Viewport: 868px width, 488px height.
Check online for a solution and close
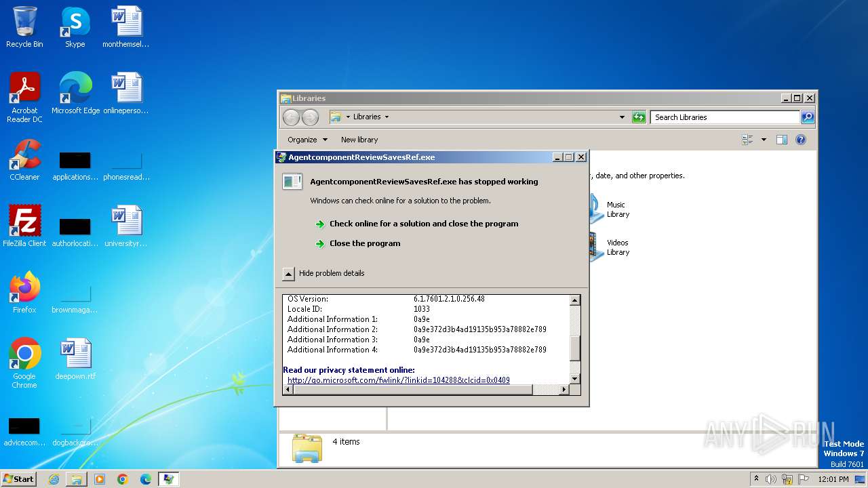pos(424,224)
